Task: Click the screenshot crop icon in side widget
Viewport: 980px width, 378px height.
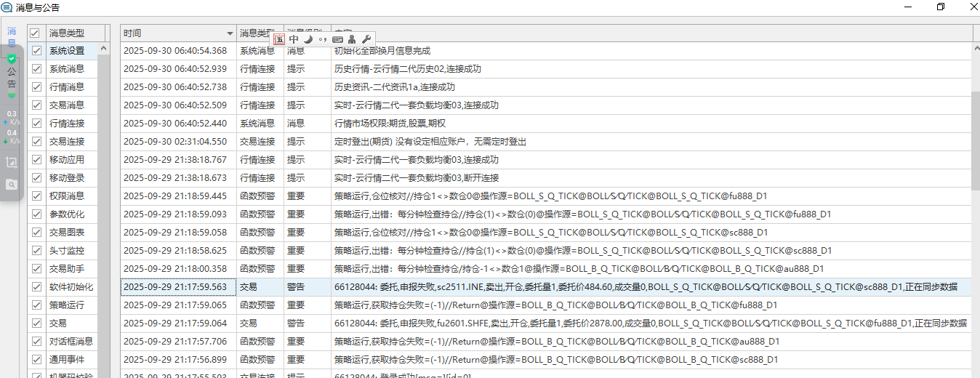Action: (12, 163)
